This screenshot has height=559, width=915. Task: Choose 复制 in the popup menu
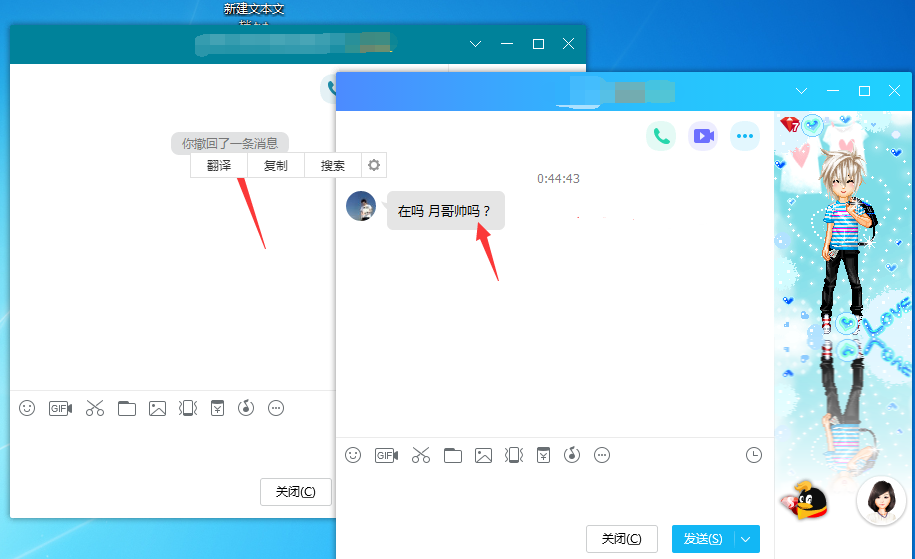[275, 166]
